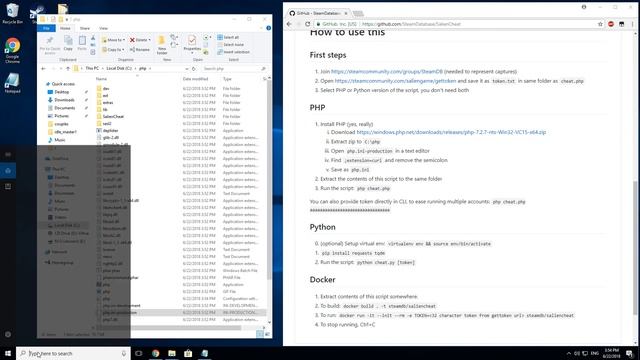Open the Move to dropdown

pyautogui.click(x=113, y=40)
